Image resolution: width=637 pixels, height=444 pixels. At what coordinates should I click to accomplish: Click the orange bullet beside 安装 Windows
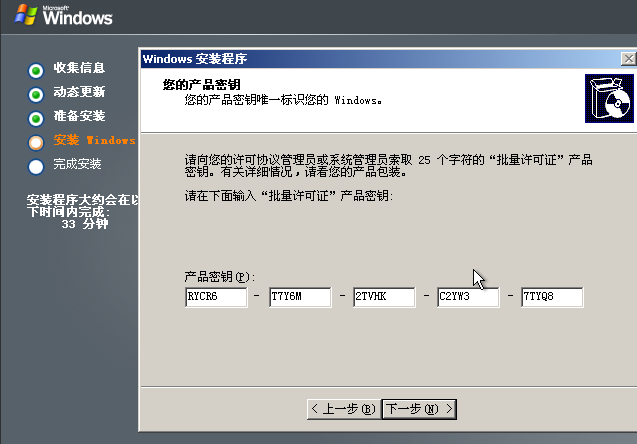click(36, 141)
